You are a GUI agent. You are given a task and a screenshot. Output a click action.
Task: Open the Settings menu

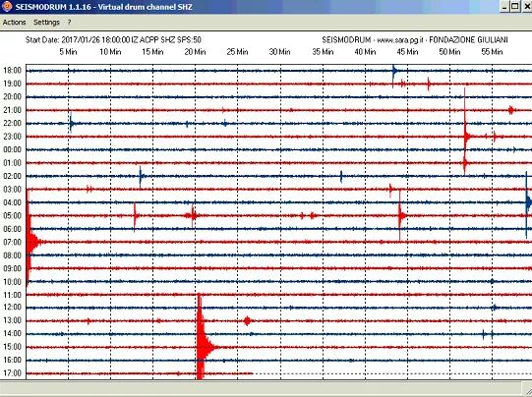(x=46, y=23)
